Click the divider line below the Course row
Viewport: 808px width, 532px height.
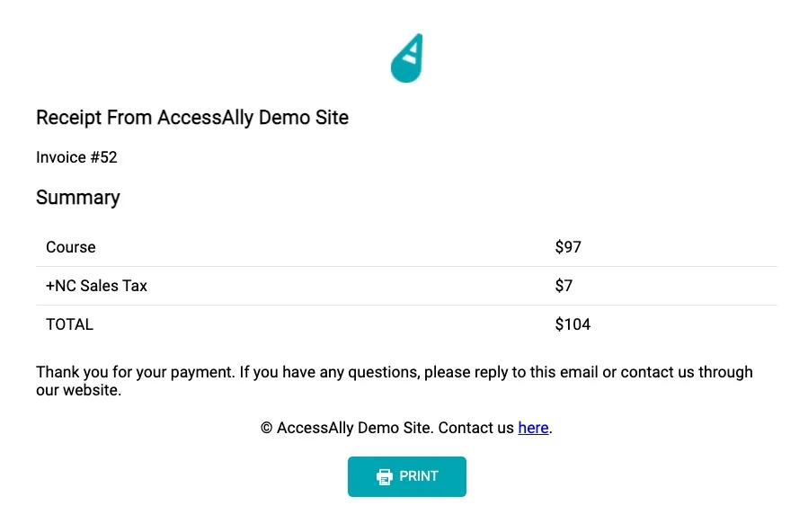pyautogui.click(x=406, y=266)
